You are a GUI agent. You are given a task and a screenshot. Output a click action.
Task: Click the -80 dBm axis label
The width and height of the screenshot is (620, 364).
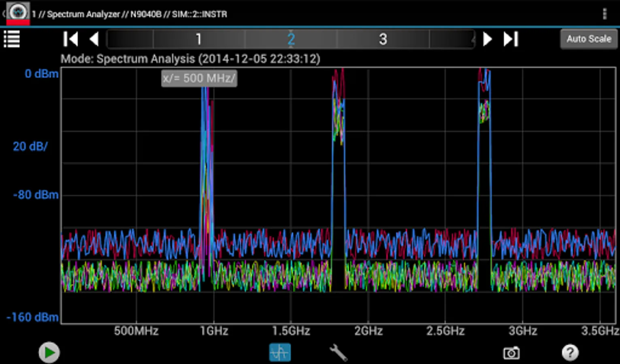(36, 195)
